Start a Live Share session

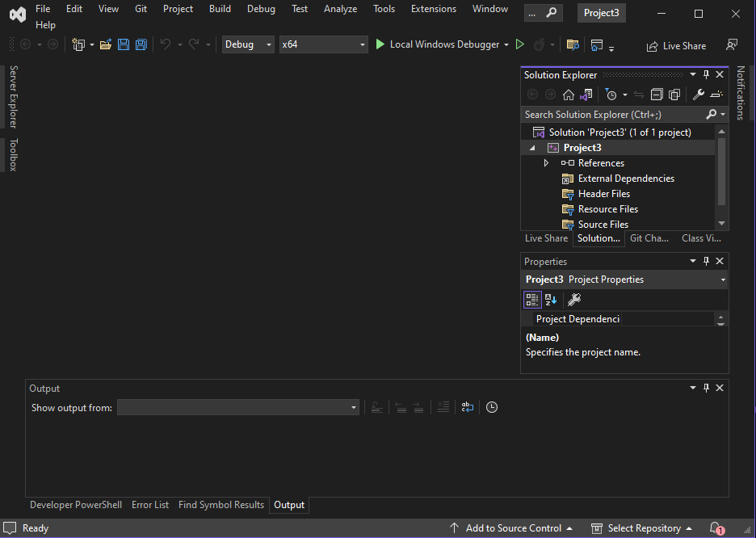676,45
